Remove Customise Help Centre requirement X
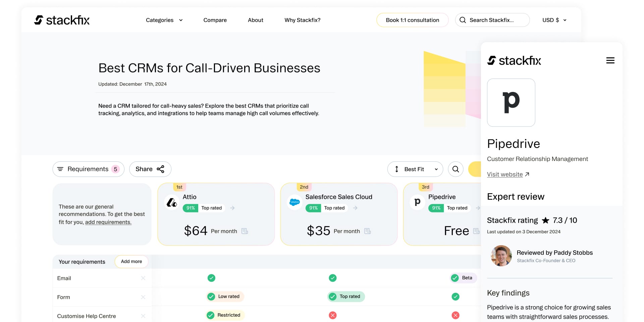This screenshot has width=644, height=322. point(143,316)
